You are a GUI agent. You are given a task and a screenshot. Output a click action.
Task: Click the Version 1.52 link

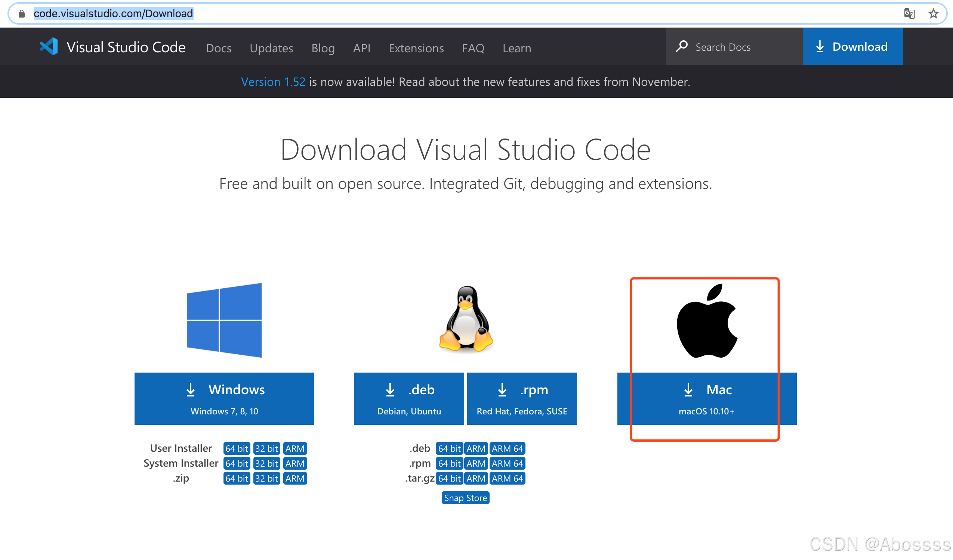273,82
